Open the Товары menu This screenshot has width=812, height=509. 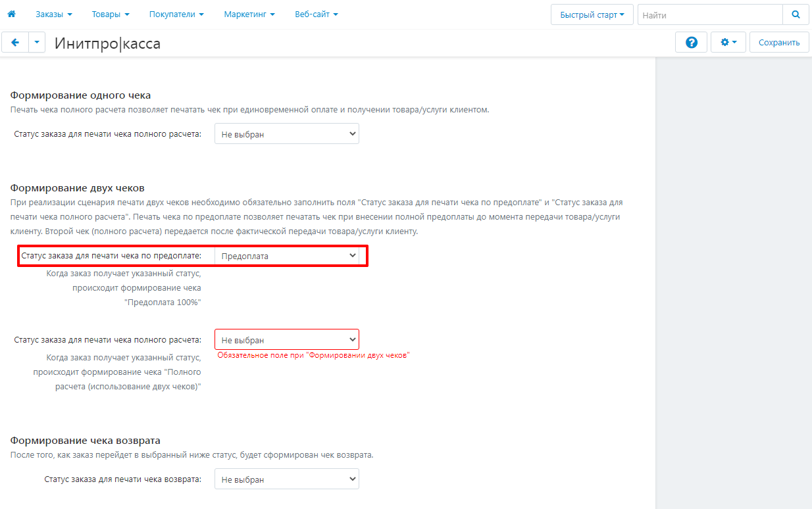[x=111, y=14]
